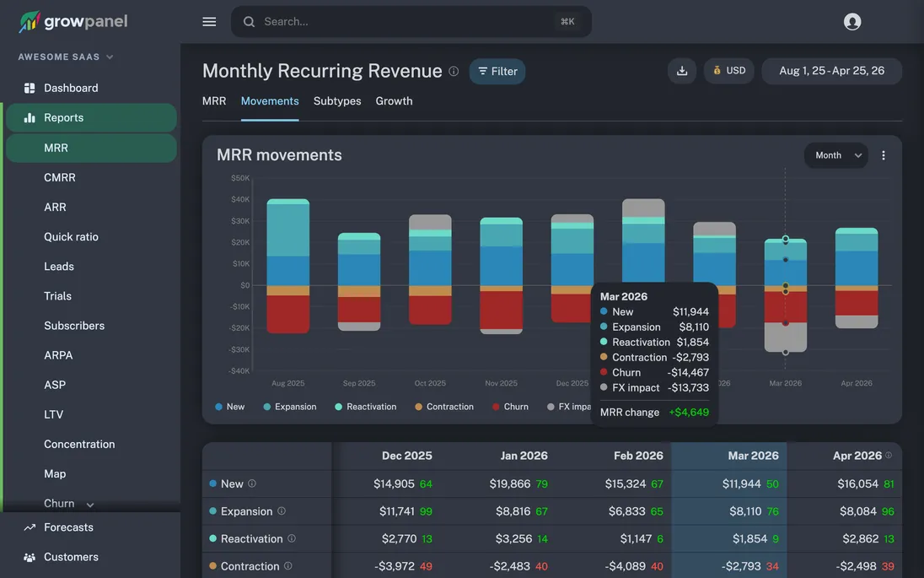Click the info icon beside Apr 2026 header
The image size is (924, 578).
889,456
